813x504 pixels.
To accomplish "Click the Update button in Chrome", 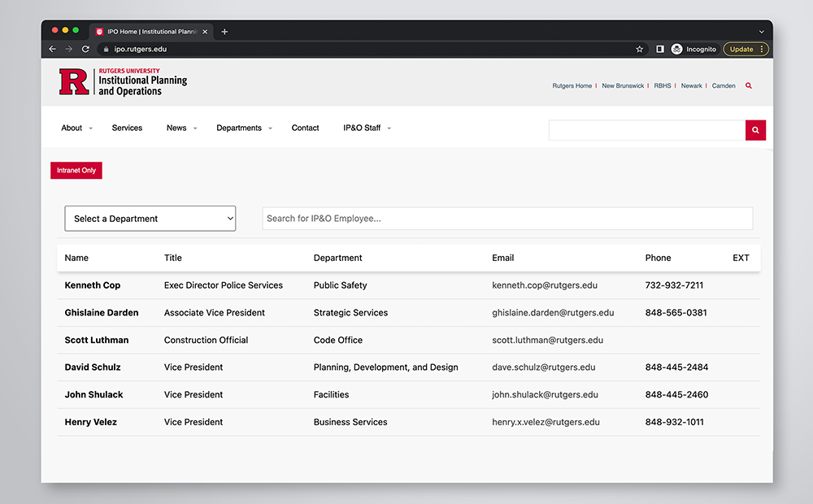I will pyautogui.click(x=741, y=50).
